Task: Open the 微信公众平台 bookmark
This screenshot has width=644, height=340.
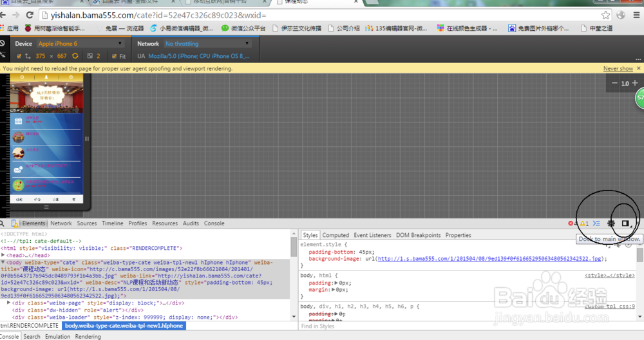Action: pos(243,28)
